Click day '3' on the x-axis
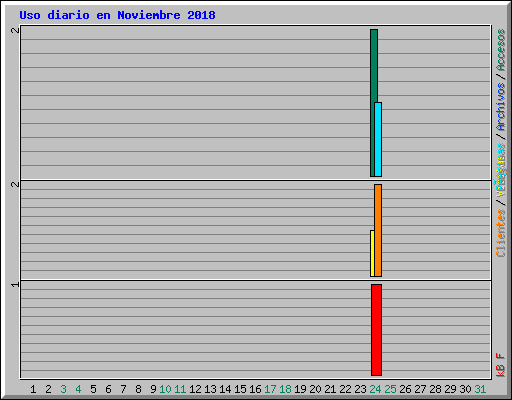512x400 pixels. coord(63,389)
